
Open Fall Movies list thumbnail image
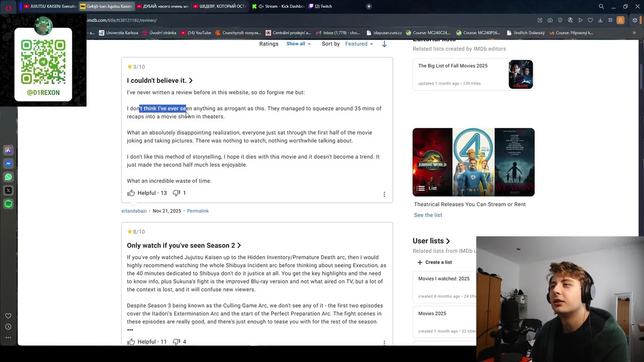point(521,74)
